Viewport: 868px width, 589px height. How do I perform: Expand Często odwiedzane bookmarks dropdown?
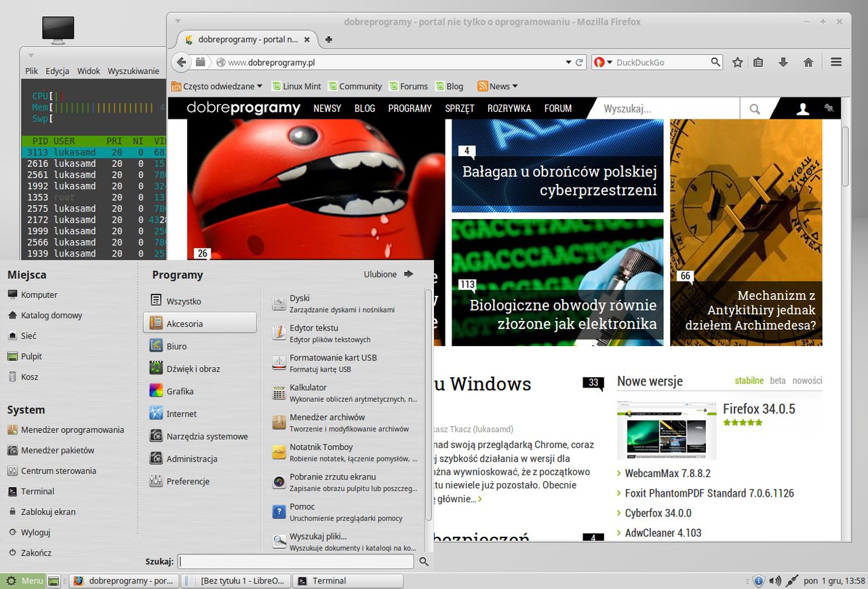[217, 86]
